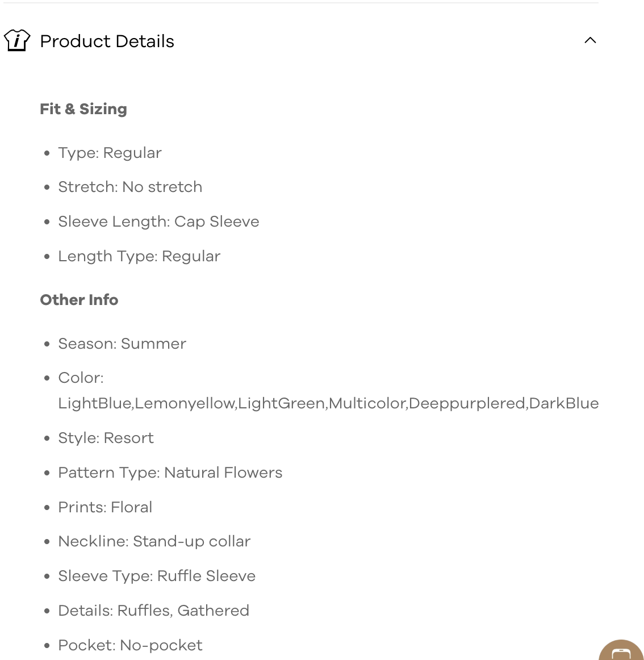Click Sleeve Type: Ruffle Sleeve line
Viewport: 644px width, 660px height.
[x=157, y=576]
